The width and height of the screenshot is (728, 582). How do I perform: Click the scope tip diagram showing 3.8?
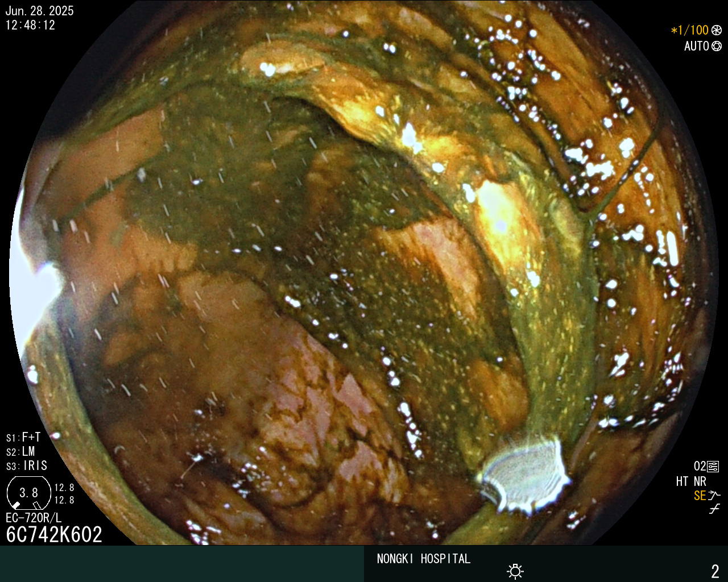tap(28, 493)
